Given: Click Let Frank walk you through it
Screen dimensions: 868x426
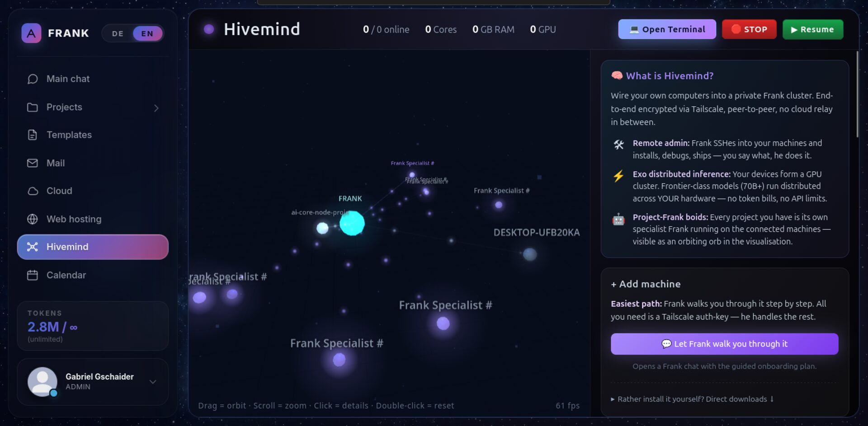Looking at the screenshot, I should (724, 344).
